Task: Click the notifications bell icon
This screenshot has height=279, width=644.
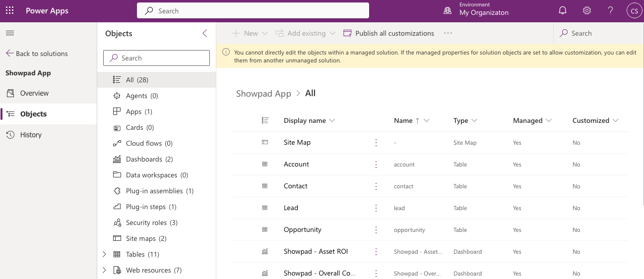Action: pyautogui.click(x=563, y=11)
